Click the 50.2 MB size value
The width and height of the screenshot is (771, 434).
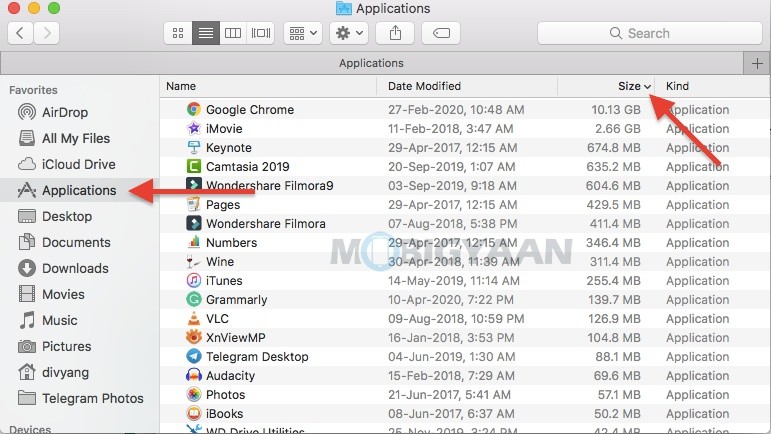click(617, 414)
